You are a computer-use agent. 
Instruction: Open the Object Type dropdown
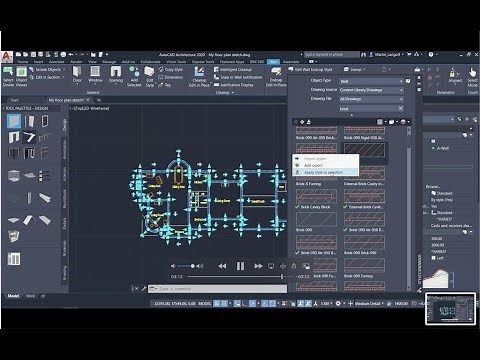(x=371, y=81)
